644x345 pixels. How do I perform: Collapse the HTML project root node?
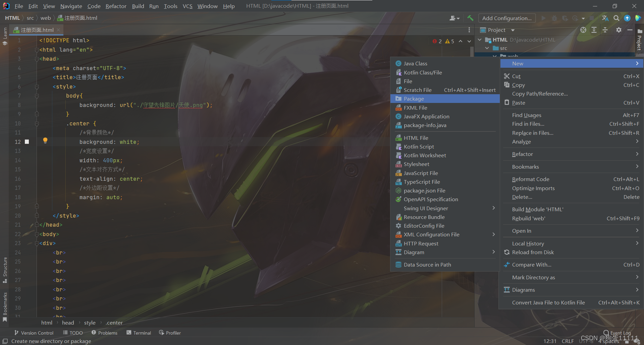click(480, 40)
